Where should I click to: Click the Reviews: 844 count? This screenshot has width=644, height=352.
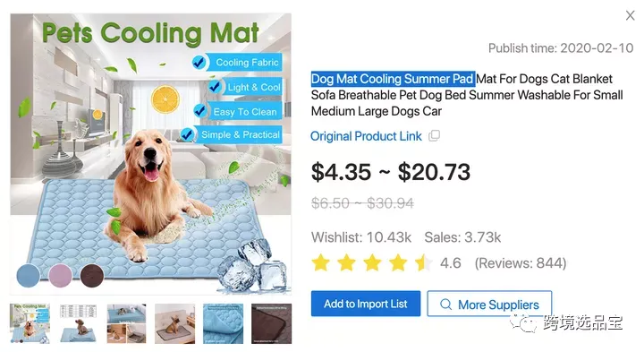[x=521, y=262]
